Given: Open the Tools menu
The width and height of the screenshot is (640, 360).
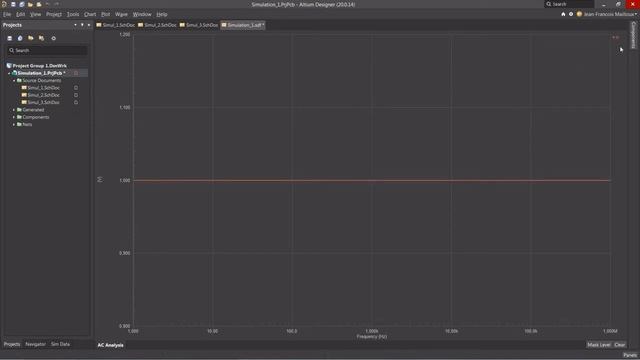Looking at the screenshot, I should pos(73,14).
